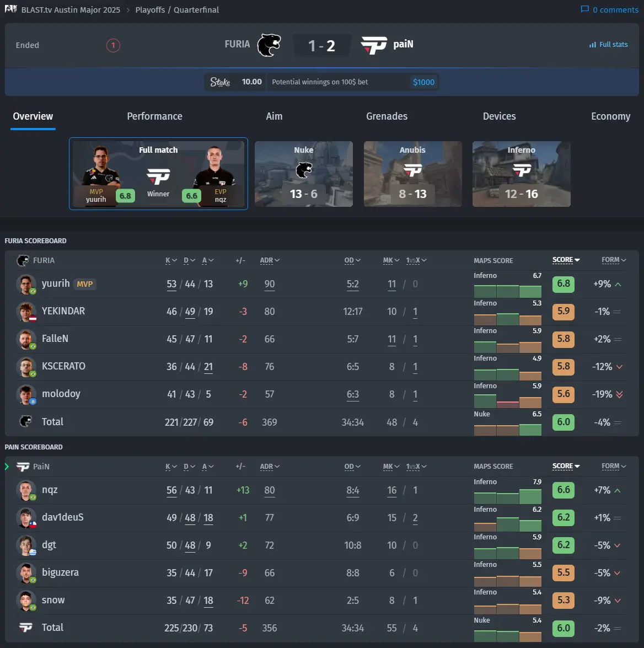The image size is (644, 648).
Task: Sort paiN scoreboard by A column
Action: coord(208,467)
